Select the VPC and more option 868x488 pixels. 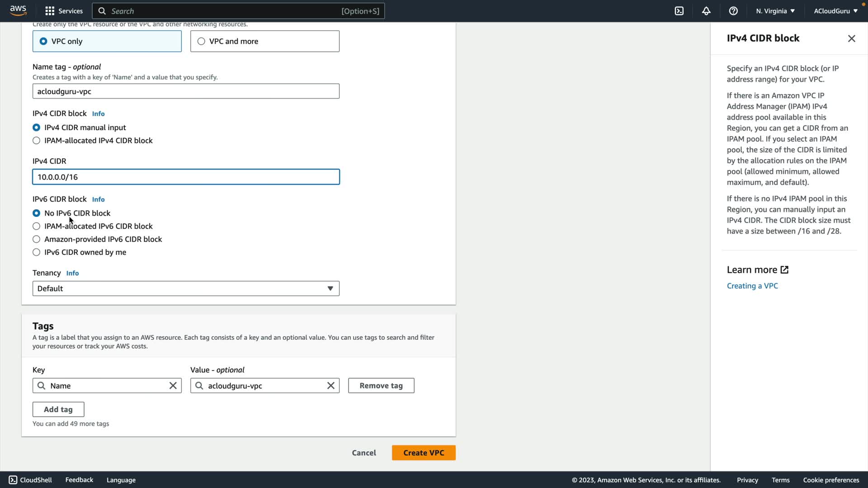click(x=202, y=41)
